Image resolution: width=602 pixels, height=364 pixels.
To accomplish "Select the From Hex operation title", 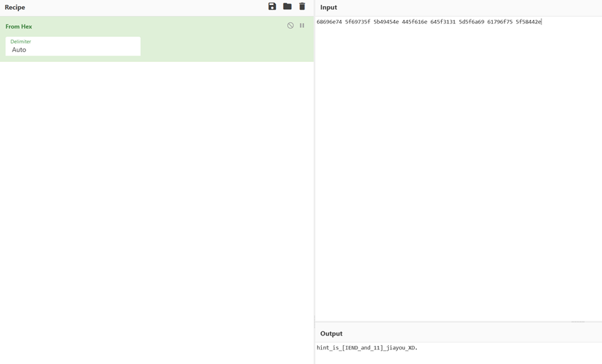I will [18, 26].
